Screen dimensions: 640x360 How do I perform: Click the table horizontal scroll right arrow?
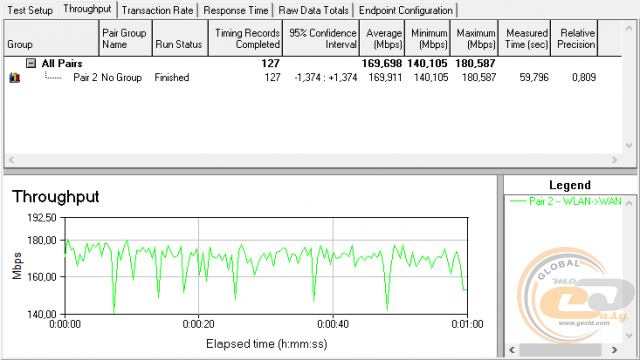point(614,160)
